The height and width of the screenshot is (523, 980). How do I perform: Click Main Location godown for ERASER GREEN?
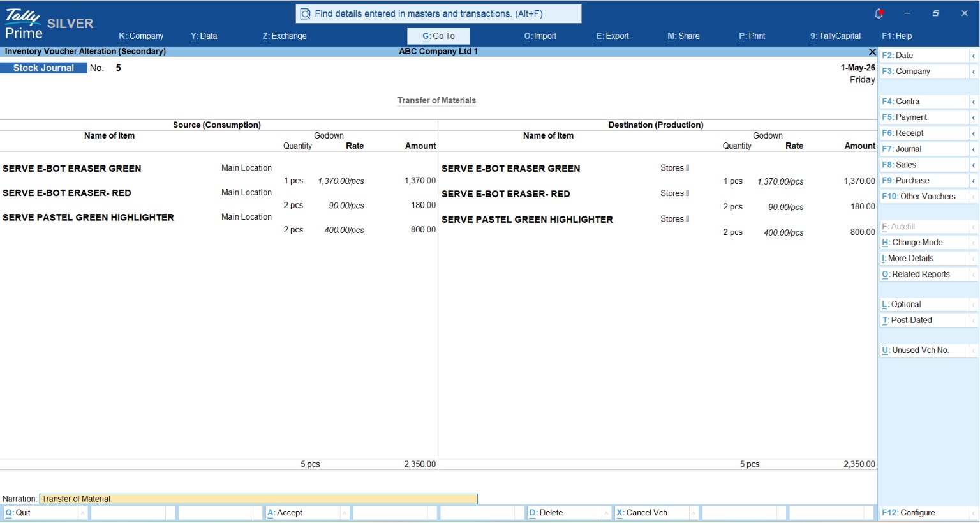tap(246, 168)
